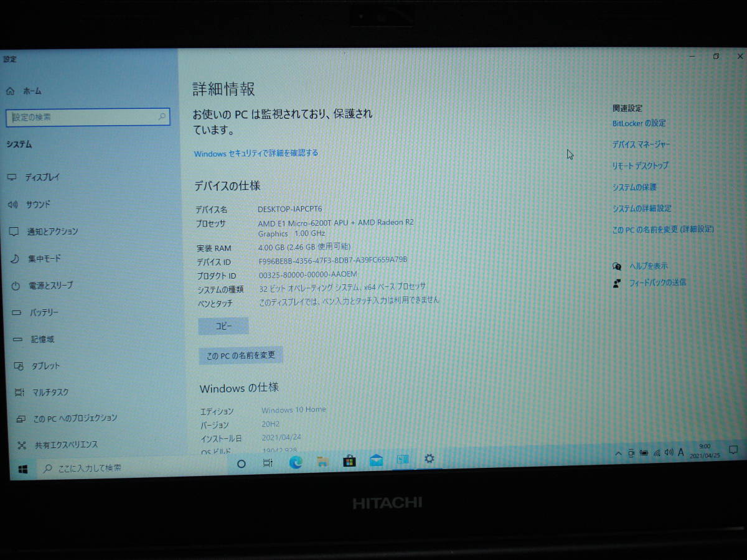Viewport: 747px width, 560px height.
Task: Click install date 2021/04/24
Action: pyautogui.click(x=281, y=437)
